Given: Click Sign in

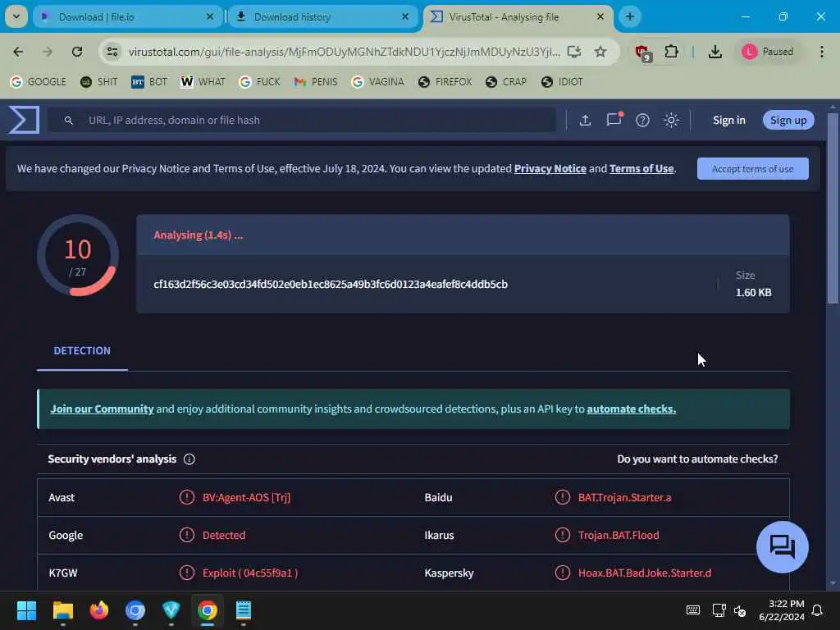Looking at the screenshot, I should point(728,120).
